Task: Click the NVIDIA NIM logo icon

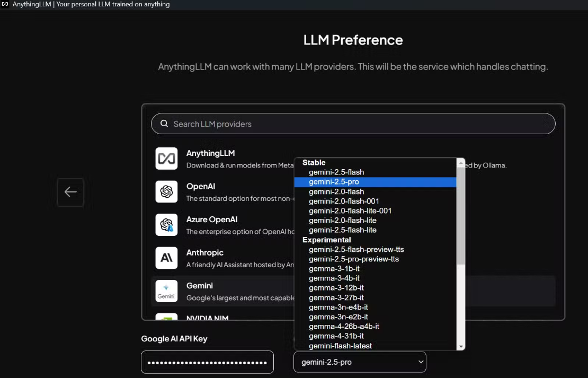Action: (166, 316)
